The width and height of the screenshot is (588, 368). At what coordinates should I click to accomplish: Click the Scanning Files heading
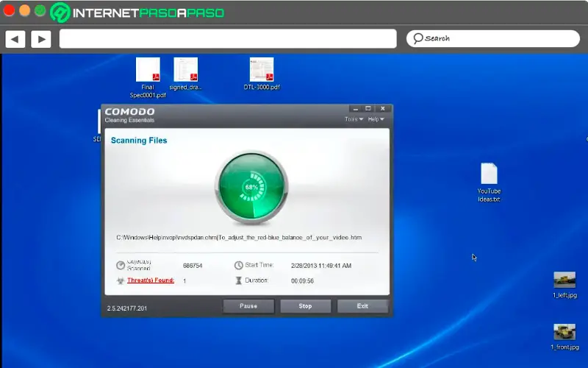coord(139,141)
